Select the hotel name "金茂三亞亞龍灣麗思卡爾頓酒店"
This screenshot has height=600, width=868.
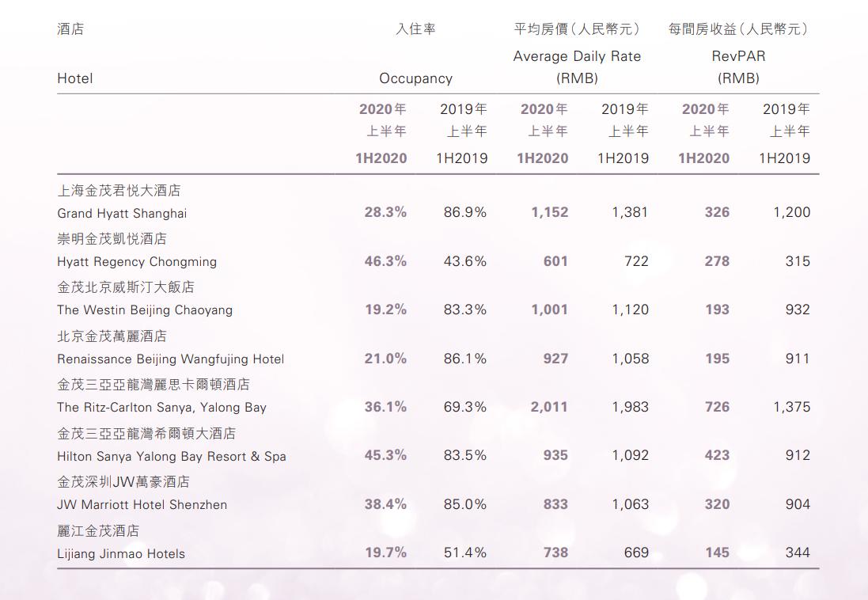coord(154,385)
